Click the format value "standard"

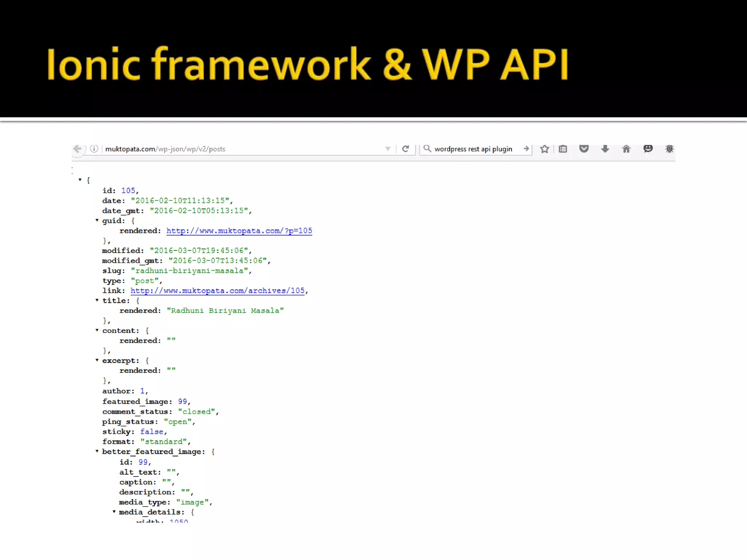point(164,442)
